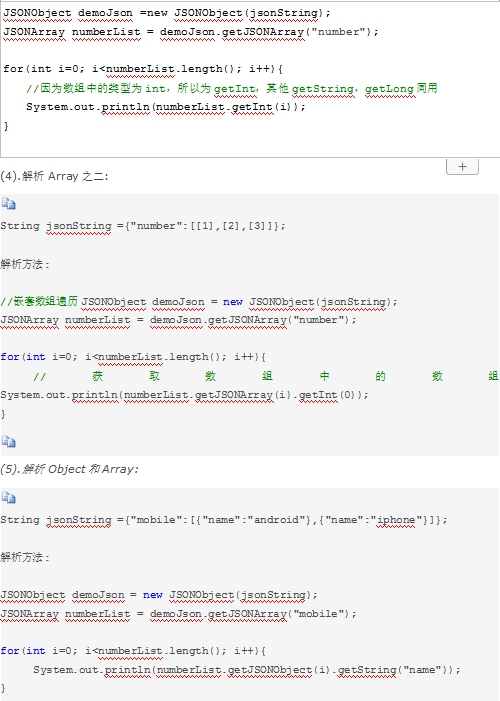Click the heading "(4).解析 Array 之二:"

pyautogui.click(x=55, y=176)
